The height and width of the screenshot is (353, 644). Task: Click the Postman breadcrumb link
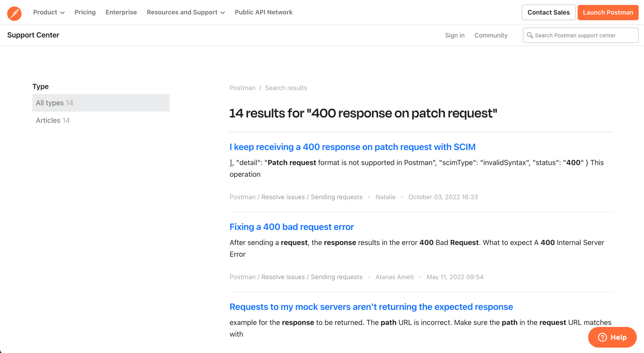click(242, 88)
